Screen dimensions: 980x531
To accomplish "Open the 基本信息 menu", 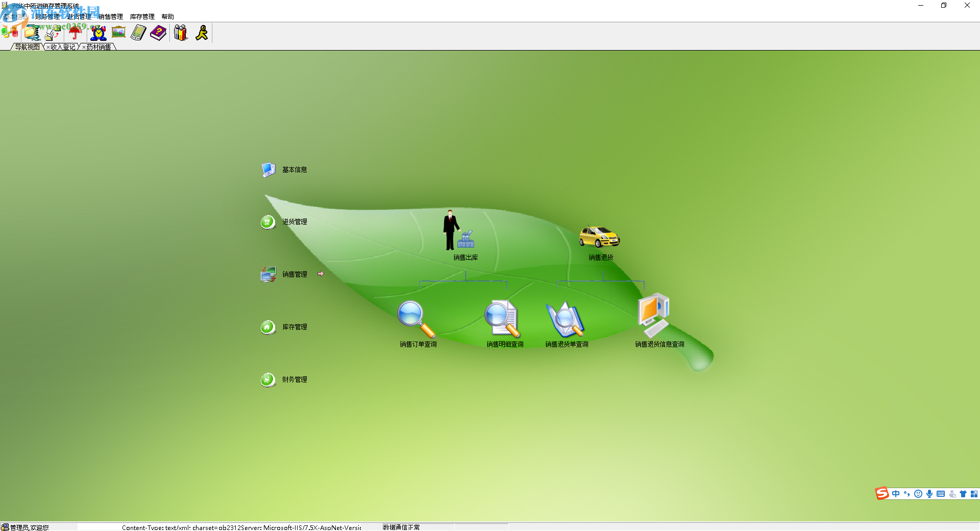I will (15, 17).
